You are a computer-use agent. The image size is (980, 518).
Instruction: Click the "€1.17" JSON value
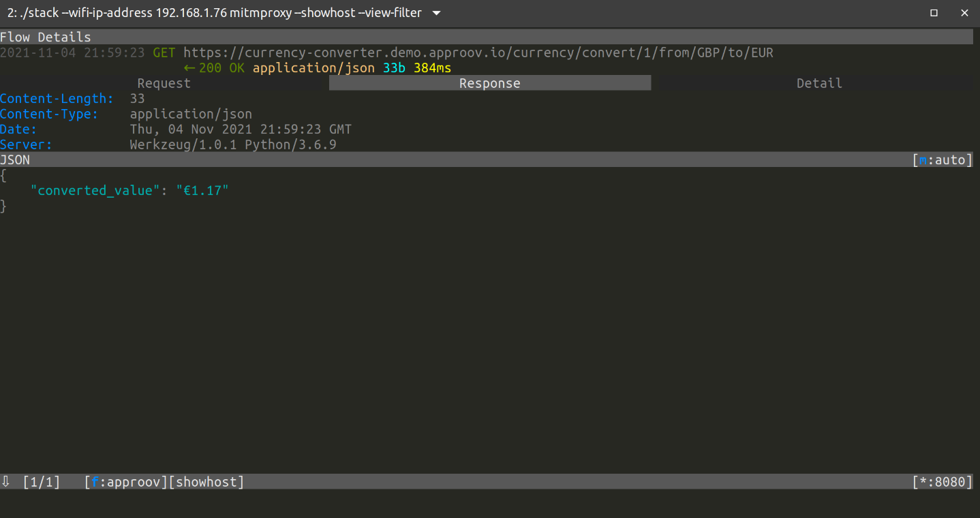202,191
